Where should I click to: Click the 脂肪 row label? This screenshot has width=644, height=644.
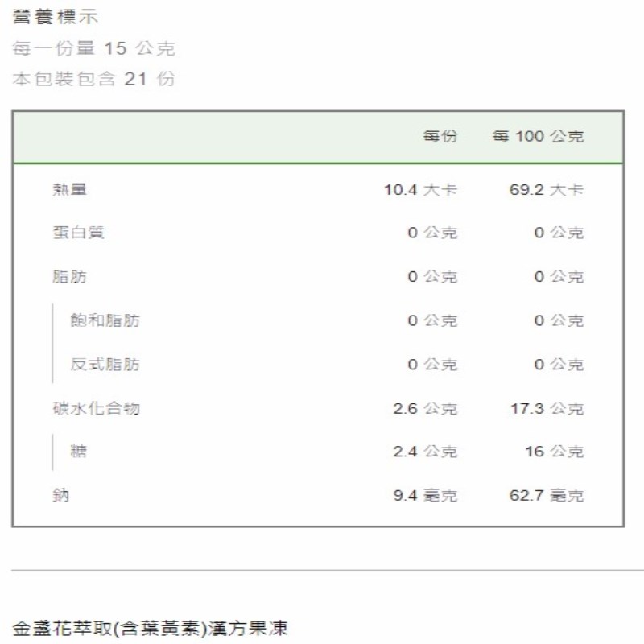coord(69,277)
